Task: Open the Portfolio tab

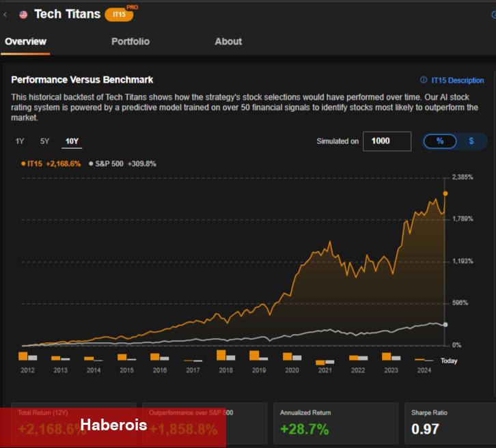Action: tap(130, 42)
